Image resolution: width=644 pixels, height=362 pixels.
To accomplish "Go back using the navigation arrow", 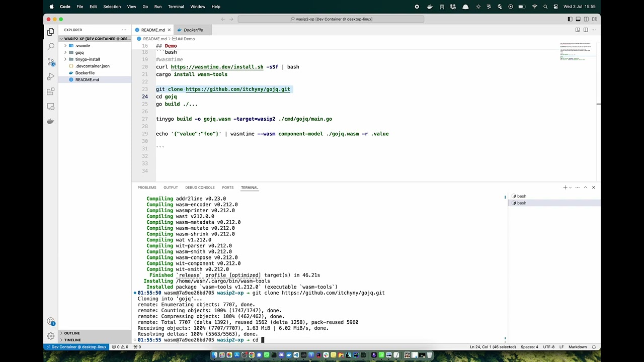I will tap(223, 19).
